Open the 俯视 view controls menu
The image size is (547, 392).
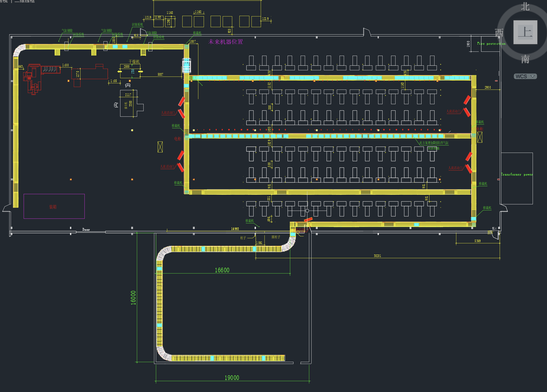point(4,1)
